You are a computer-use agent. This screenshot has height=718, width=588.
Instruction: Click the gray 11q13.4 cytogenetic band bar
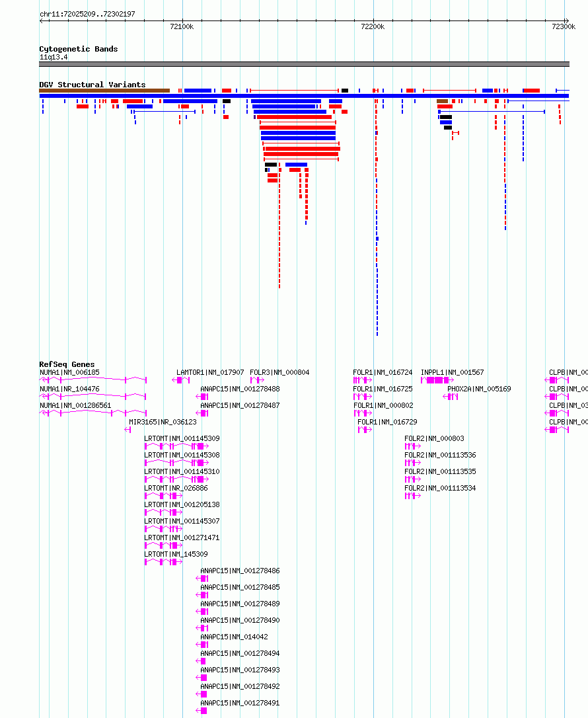click(x=305, y=64)
